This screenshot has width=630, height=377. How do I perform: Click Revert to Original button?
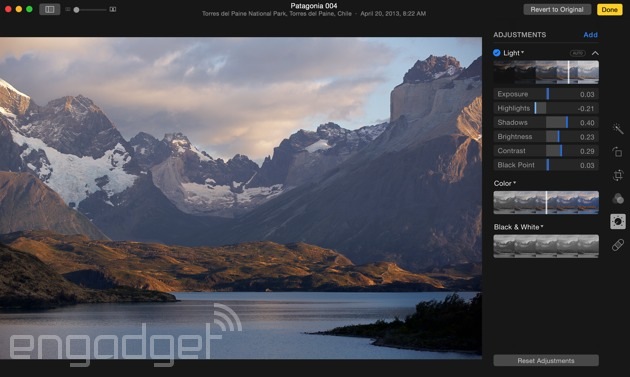point(557,9)
